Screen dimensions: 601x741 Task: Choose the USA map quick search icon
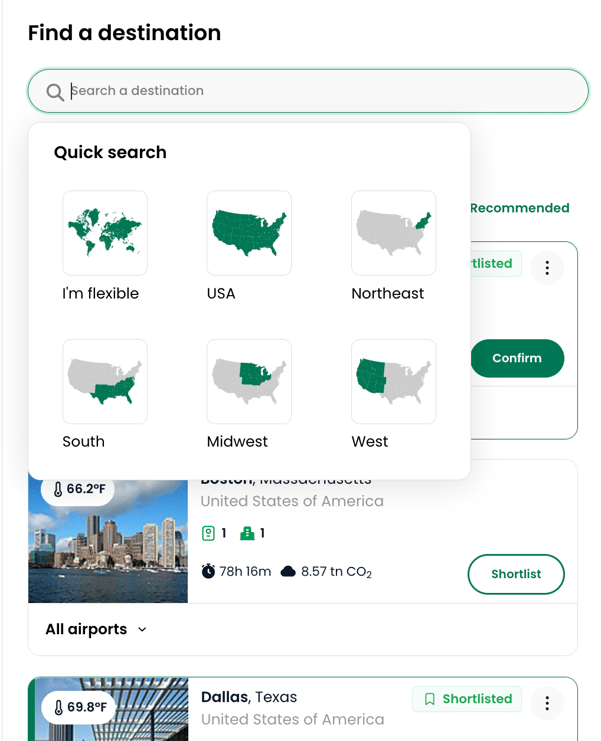(x=249, y=233)
